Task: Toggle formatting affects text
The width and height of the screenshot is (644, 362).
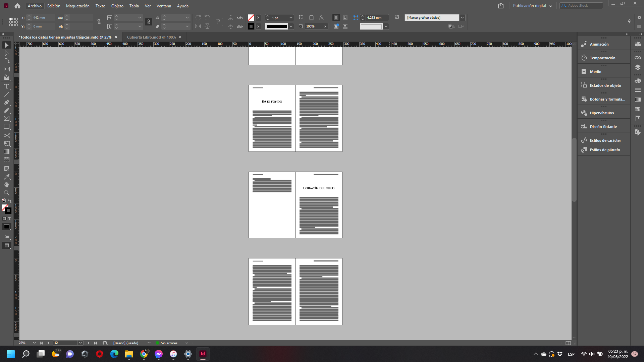Action: tap(10, 219)
